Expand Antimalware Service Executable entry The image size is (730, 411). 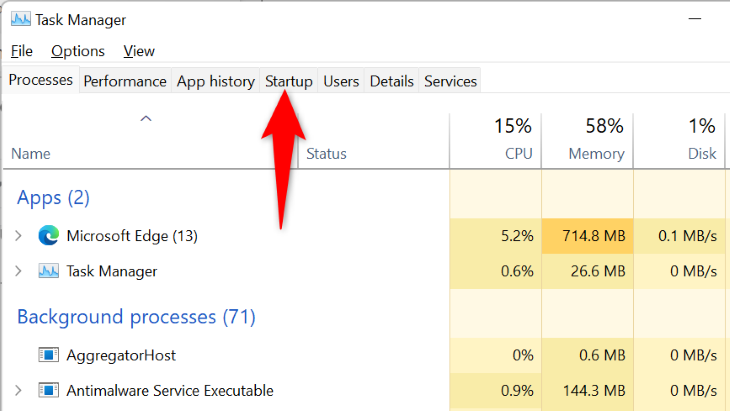(x=18, y=390)
